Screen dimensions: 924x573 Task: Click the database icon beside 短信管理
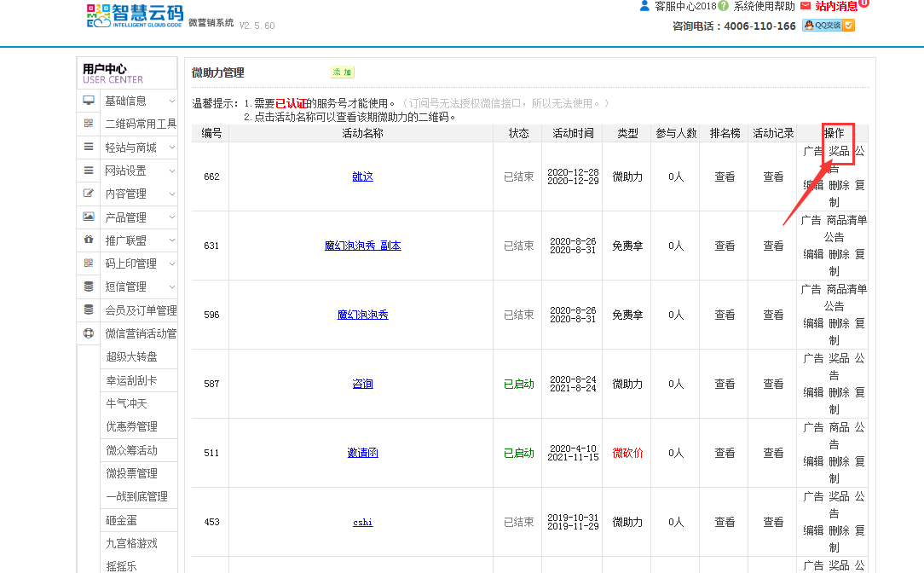tap(89, 286)
